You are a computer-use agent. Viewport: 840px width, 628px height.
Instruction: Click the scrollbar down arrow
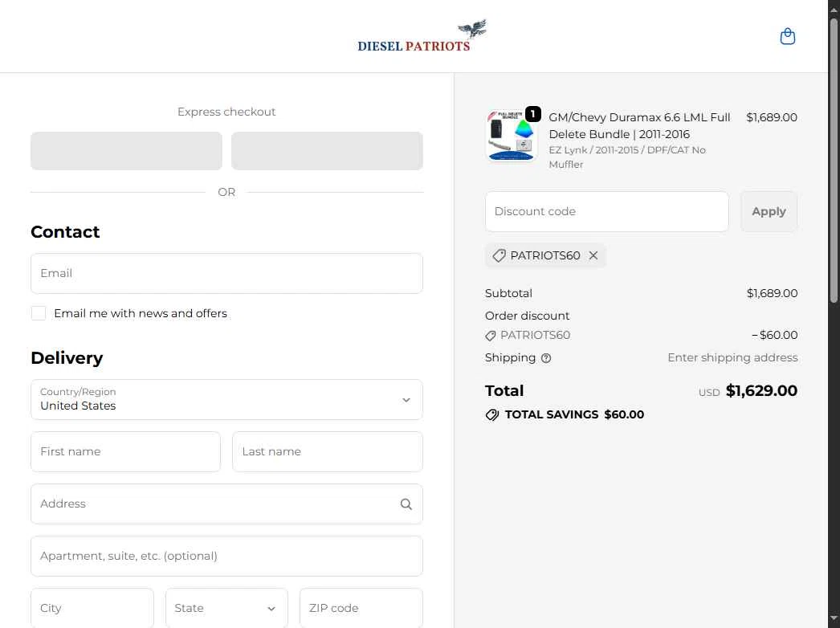point(834,620)
